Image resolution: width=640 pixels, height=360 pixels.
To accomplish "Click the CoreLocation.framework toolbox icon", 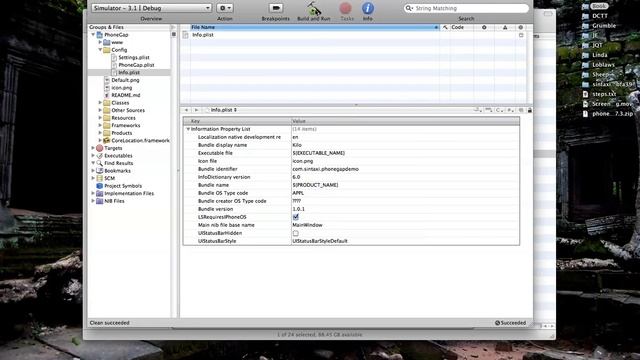I will pyautogui.click(x=107, y=140).
